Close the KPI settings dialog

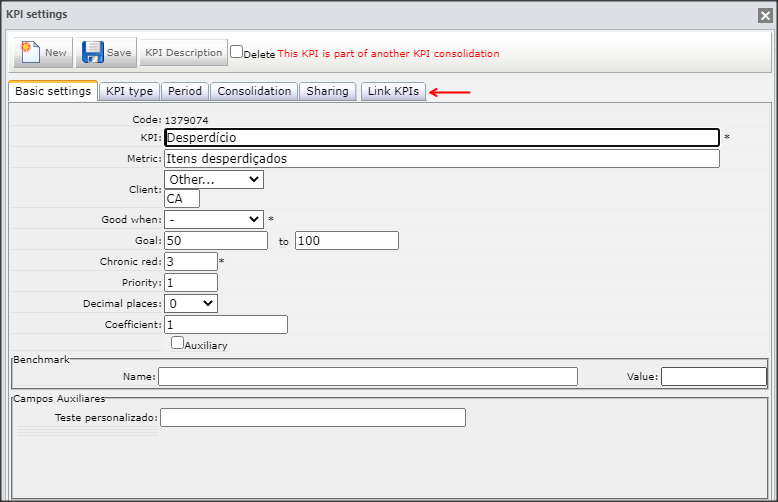(x=765, y=15)
